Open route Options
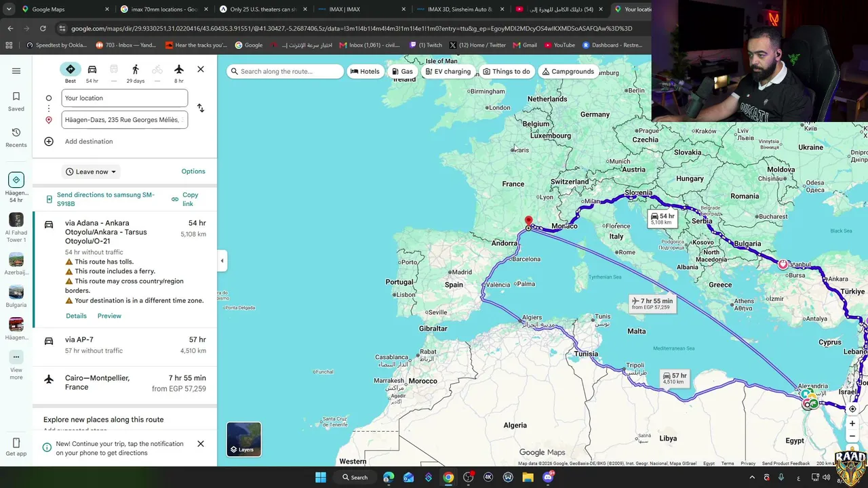Image resolution: width=868 pixels, height=488 pixels. click(x=193, y=171)
